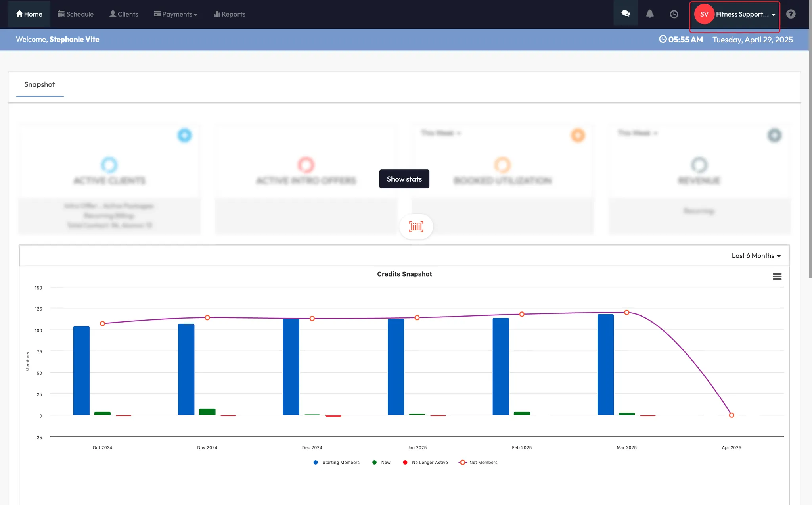Toggle the New legend series
This screenshot has height=505, width=812.
coord(385,463)
